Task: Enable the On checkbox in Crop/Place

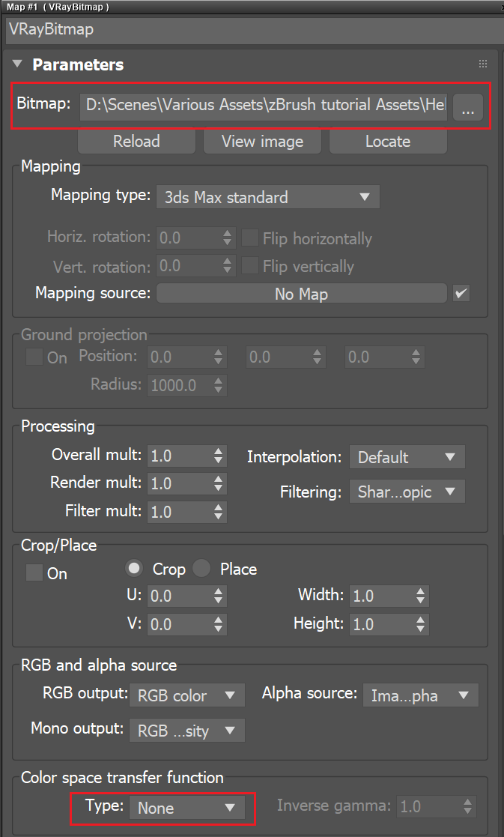Action: [x=33, y=573]
